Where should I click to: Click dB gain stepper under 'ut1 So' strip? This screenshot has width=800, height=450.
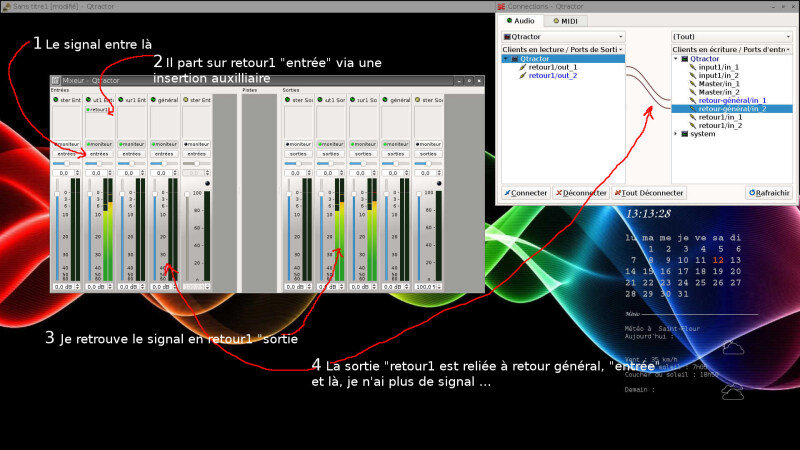[x=342, y=287]
